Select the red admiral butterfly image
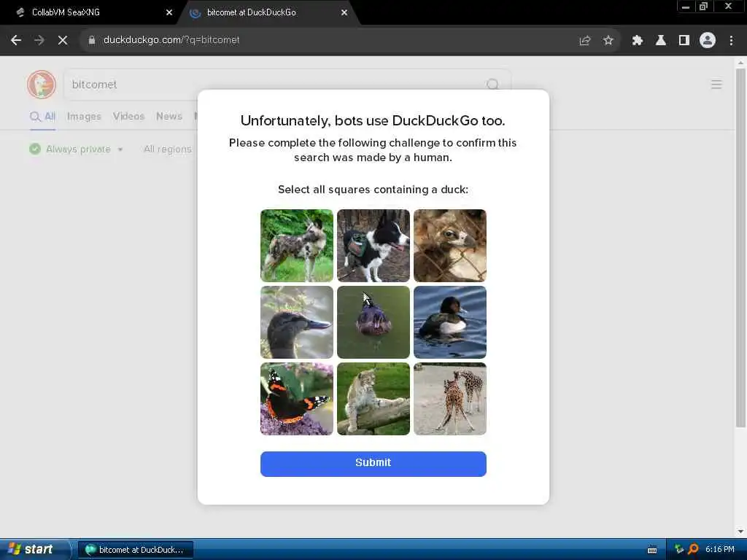This screenshot has height=560, width=747. [297, 399]
